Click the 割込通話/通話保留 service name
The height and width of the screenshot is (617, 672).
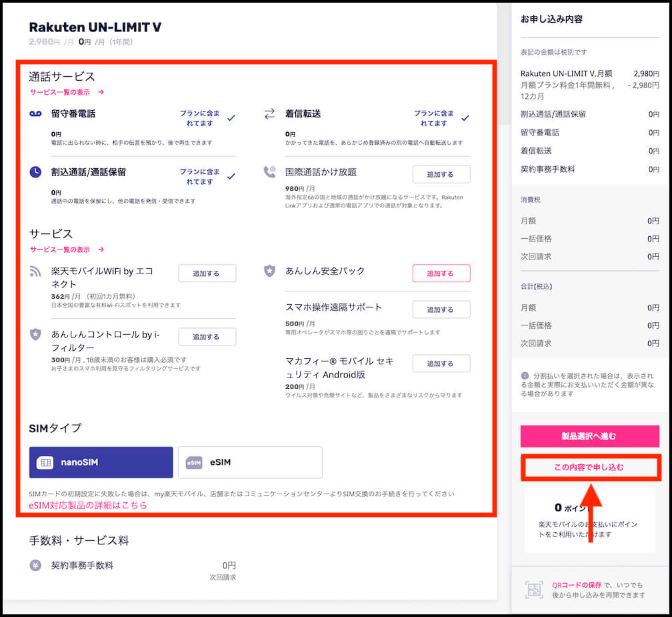[x=88, y=172]
